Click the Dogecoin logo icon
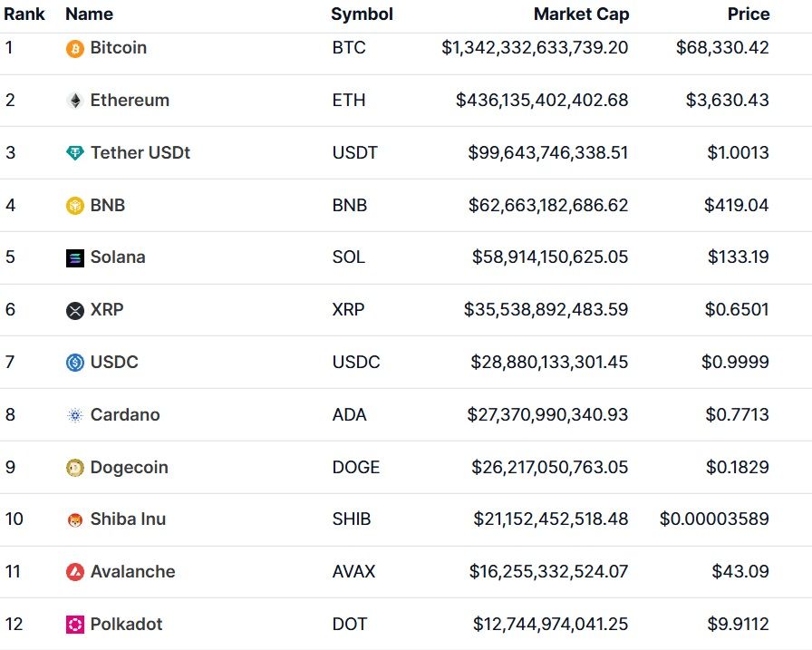Image resolution: width=812 pixels, height=650 pixels. point(75,468)
